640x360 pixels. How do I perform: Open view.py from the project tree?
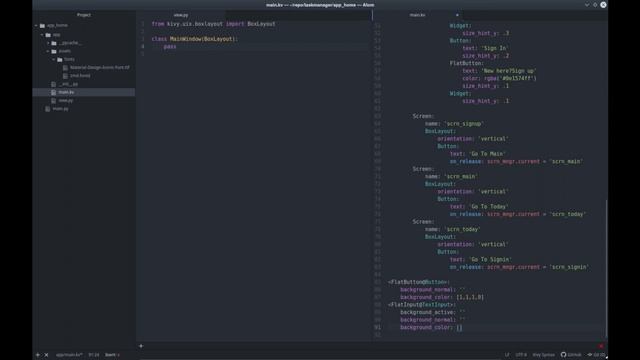[x=66, y=100]
